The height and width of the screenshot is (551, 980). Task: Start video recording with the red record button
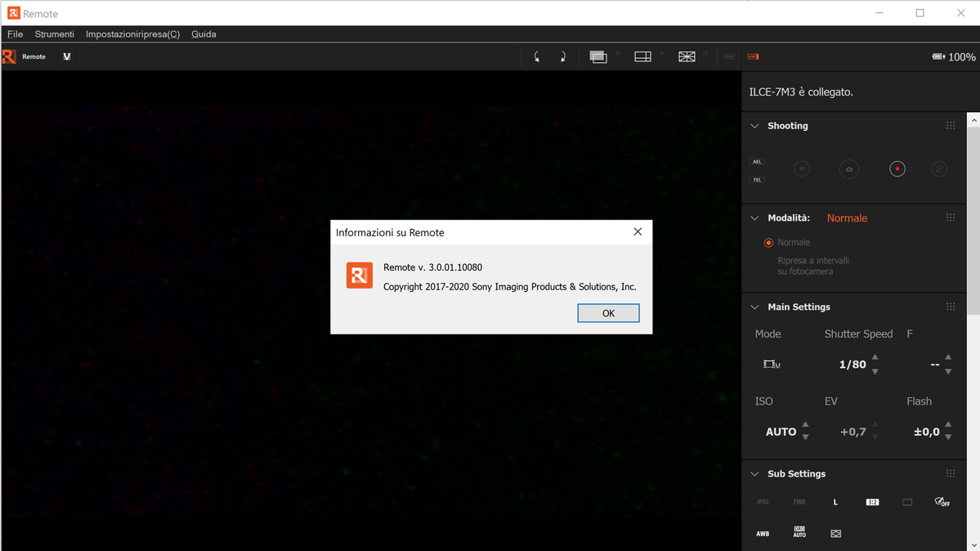pyautogui.click(x=897, y=168)
